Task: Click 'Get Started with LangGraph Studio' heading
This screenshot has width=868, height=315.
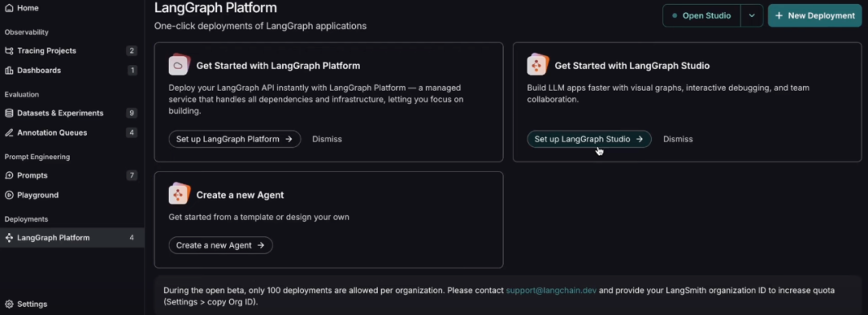Action: (x=633, y=66)
